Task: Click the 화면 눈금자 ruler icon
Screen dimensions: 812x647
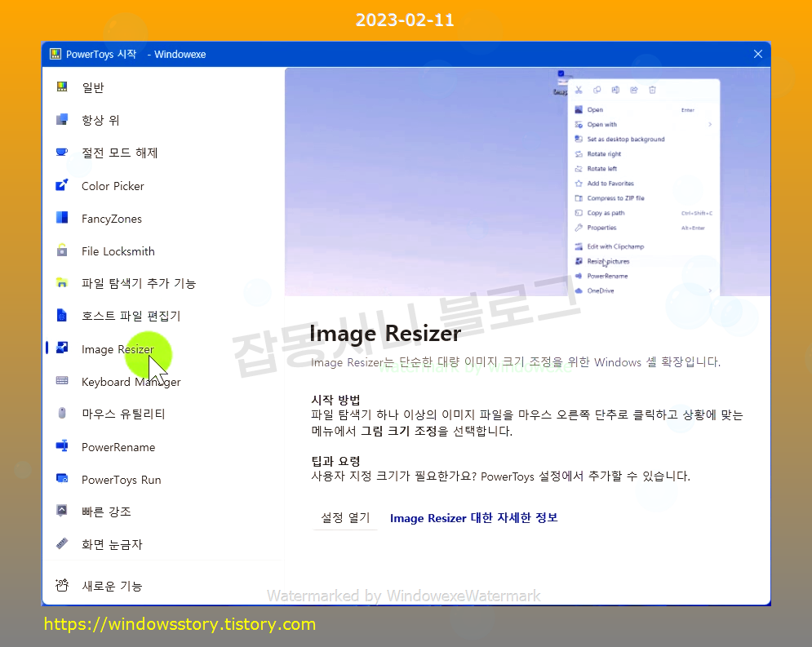Action: pos(62,543)
